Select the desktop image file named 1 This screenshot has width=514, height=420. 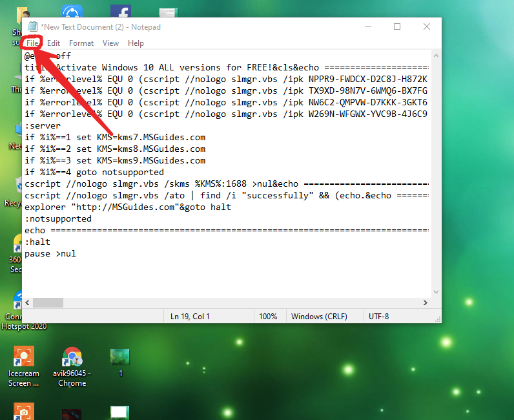point(120,362)
